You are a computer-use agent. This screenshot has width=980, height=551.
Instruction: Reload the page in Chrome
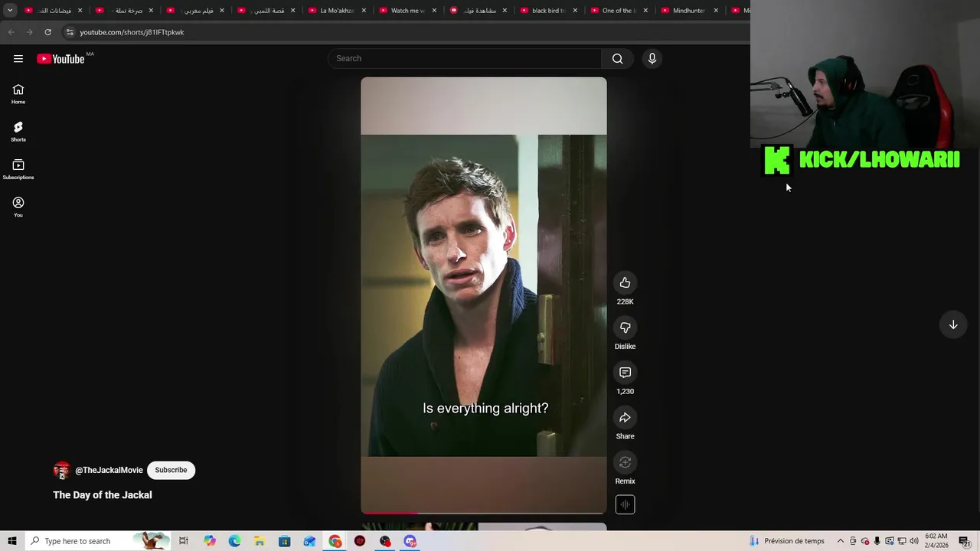pos(47,32)
